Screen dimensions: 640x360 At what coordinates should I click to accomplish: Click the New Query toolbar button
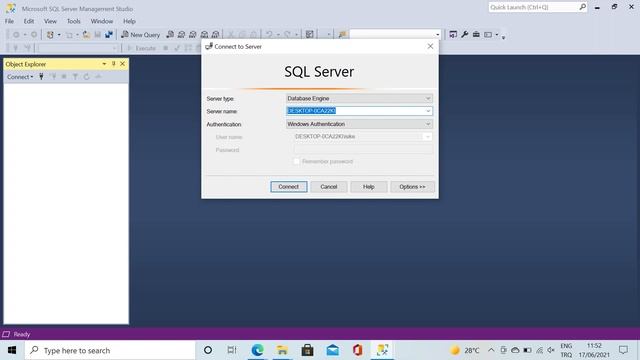pos(141,35)
